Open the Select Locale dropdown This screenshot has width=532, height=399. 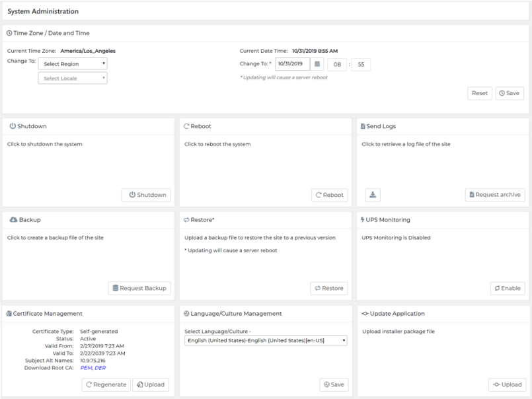click(73, 79)
